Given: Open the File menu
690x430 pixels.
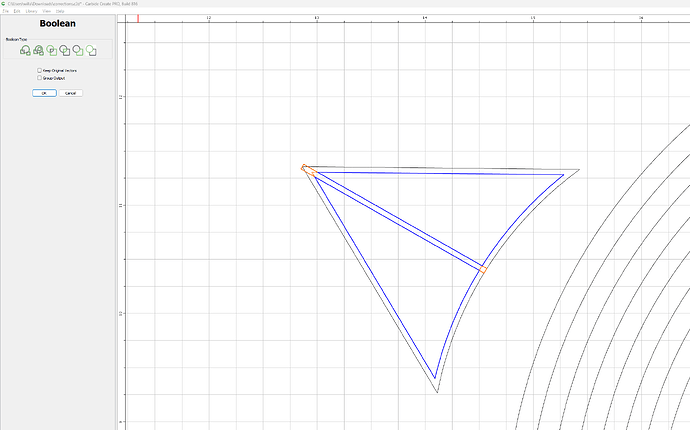Looking at the screenshot, I should [x=6, y=11].
